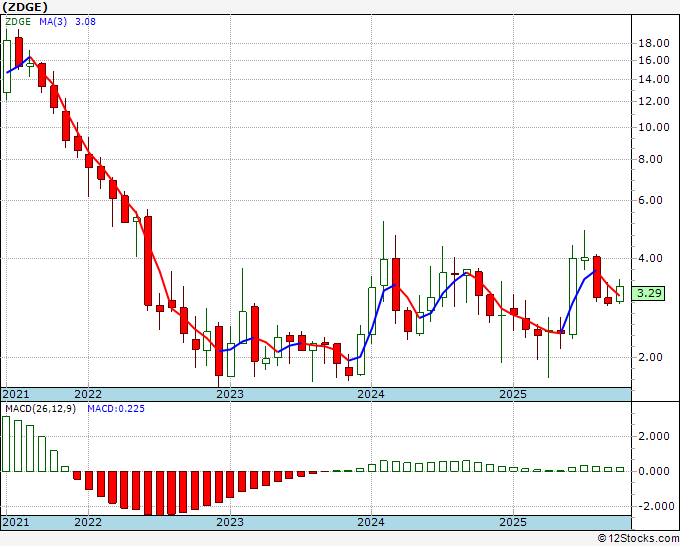Click the ZDGE legend label
The image size is (680, 546).
tap(18, 22)
